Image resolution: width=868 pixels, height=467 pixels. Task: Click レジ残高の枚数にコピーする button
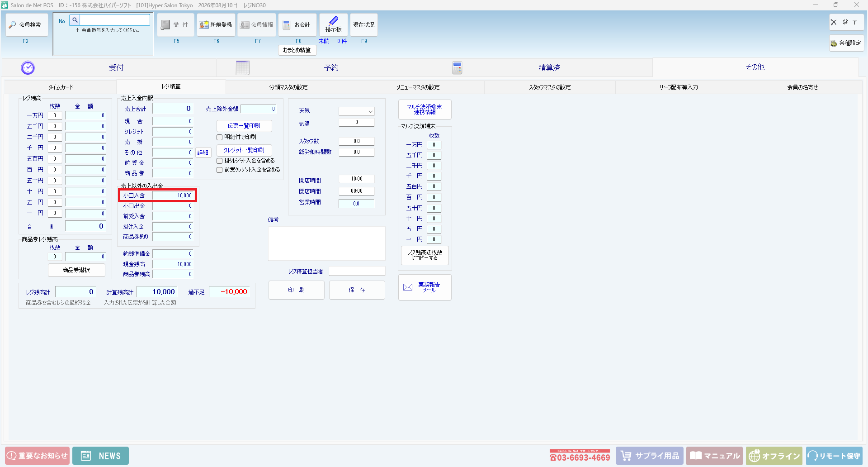[425, 255]
